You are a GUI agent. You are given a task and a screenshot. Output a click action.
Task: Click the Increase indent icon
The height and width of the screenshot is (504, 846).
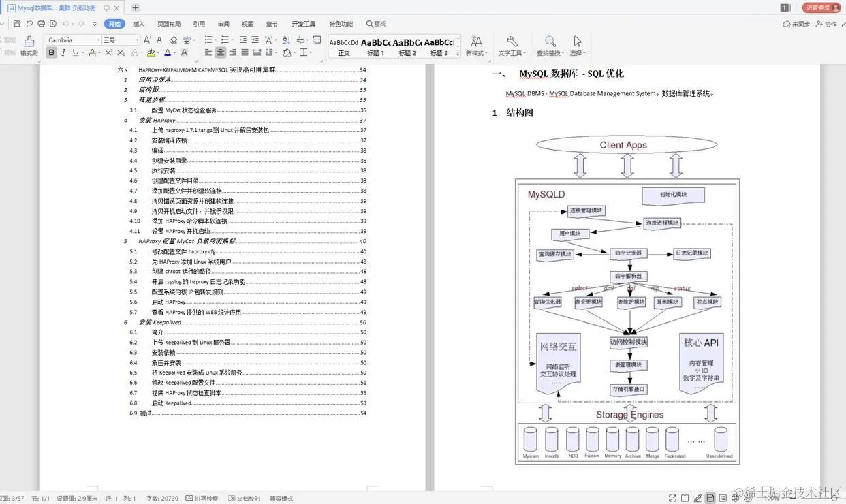point(255,40)
